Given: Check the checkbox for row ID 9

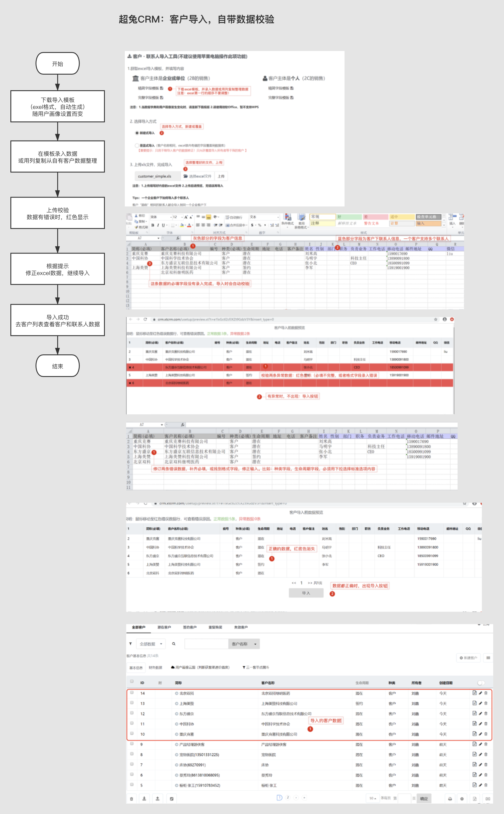Looking at the screenshot, I should [x=132, y=744].
